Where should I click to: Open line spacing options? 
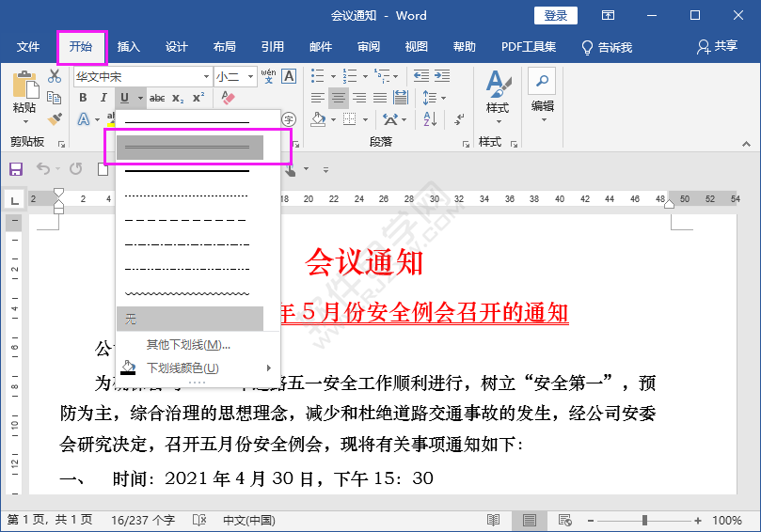click(x=434, y=98)
